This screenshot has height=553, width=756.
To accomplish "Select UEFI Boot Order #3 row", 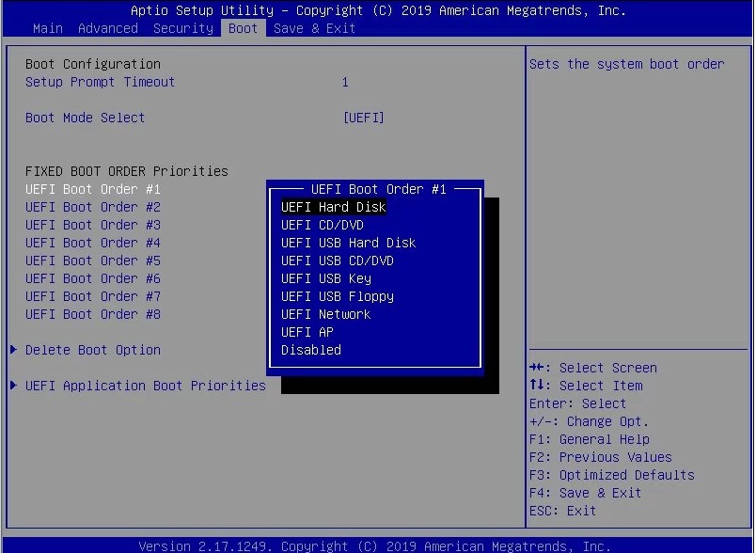I will [x=92, y=225].
